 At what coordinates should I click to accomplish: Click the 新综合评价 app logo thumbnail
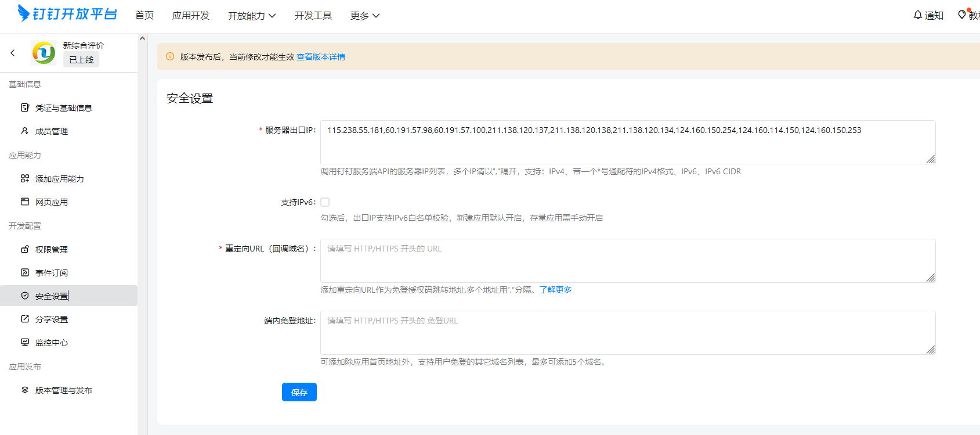tap(44, 53)
